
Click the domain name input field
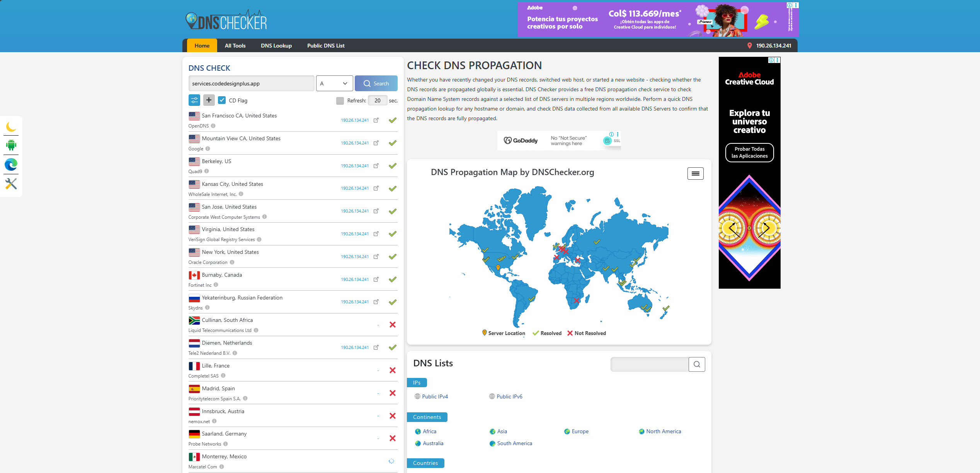pyautogui.click(x=251, y=83)
